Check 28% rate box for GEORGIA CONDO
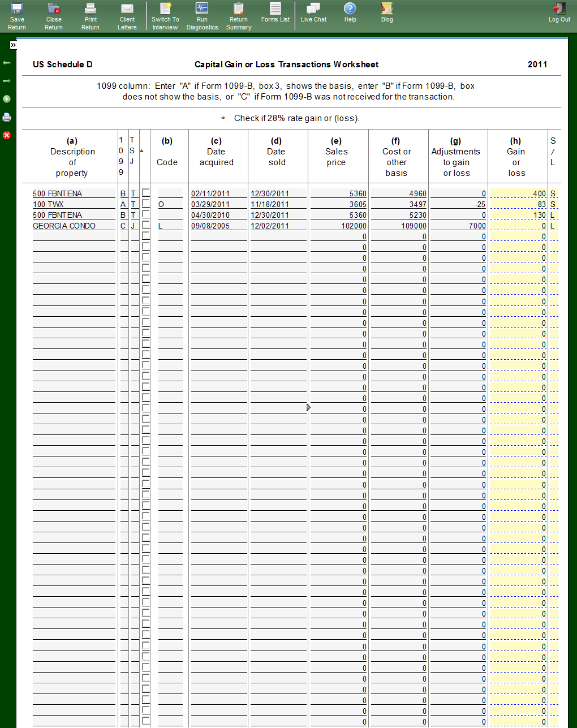This screenshot has width=577, height=728. [x=146, y=225]
